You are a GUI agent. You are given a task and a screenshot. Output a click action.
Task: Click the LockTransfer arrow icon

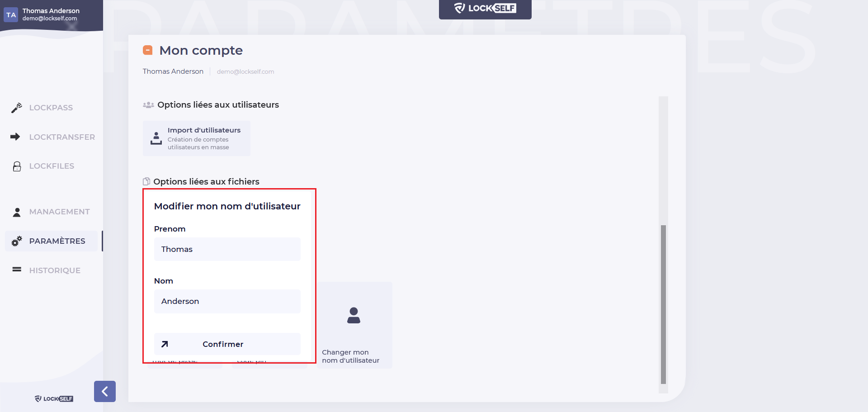point(15,137)
